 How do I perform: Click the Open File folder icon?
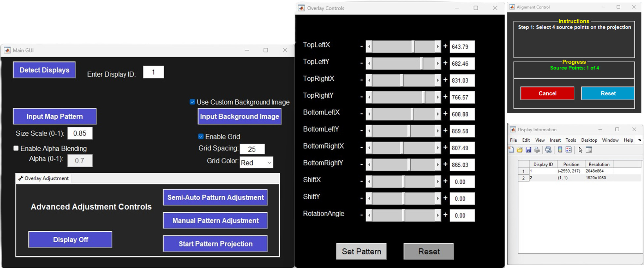click(x=520, y=150)
